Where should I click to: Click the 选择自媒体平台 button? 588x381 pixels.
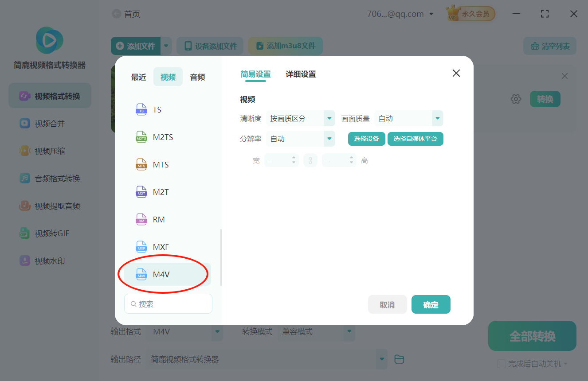click(x=415, y=139)
